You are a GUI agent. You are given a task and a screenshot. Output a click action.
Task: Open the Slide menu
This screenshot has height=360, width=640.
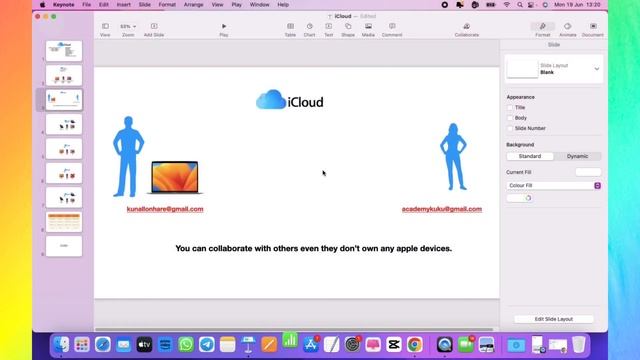144,5
